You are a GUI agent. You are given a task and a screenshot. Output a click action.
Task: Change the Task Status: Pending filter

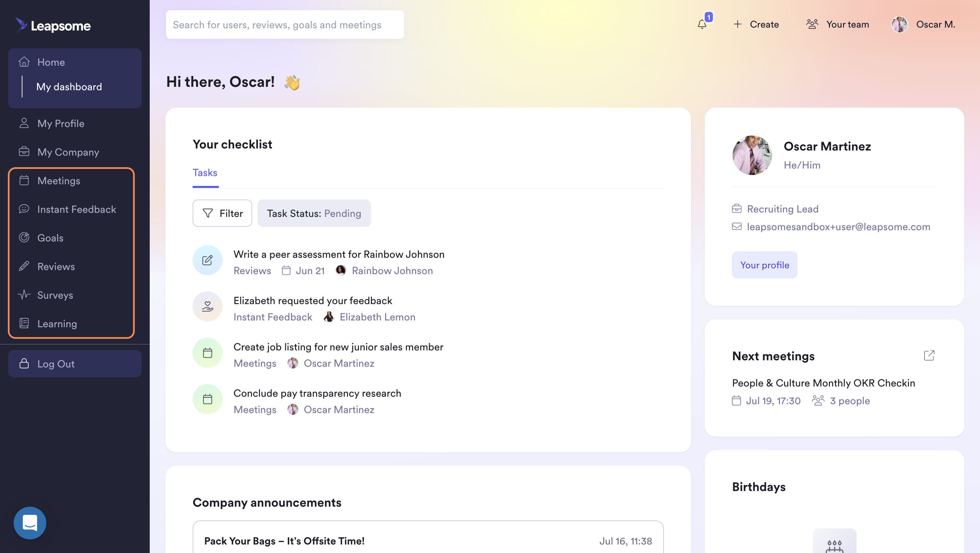tap(314, 213)
